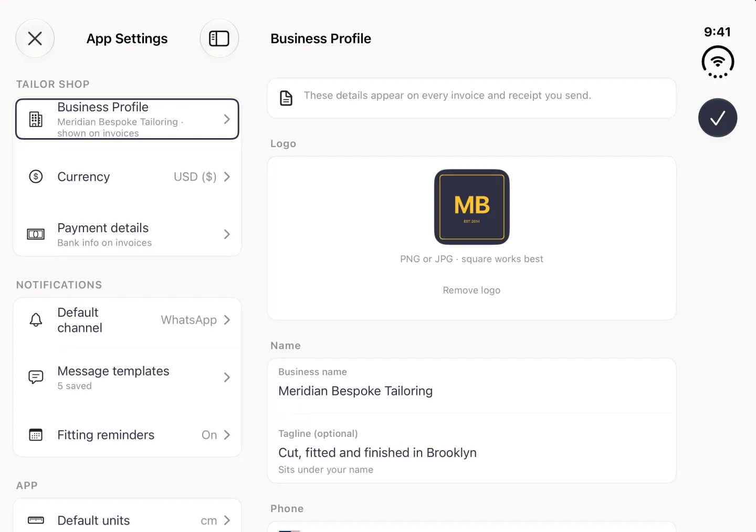Click the MB logo thumbnail
This screenshot has width=756, height=532.
[x=472, y=207]
